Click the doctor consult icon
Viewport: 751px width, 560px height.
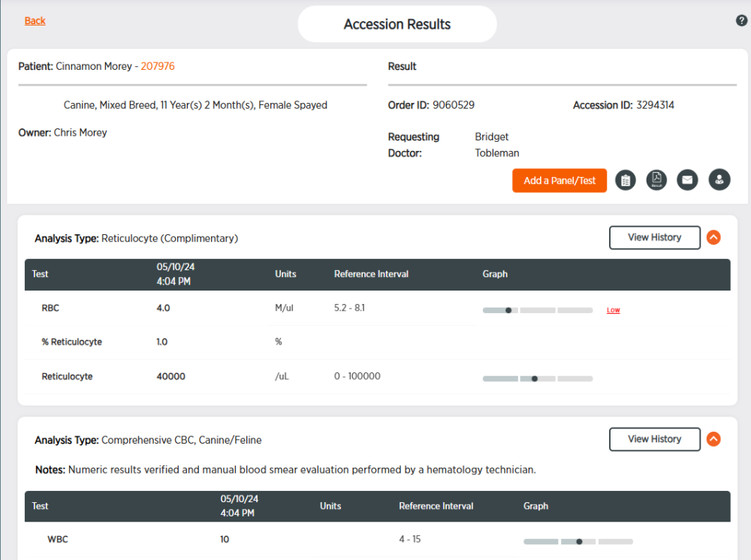click(719, 180)
